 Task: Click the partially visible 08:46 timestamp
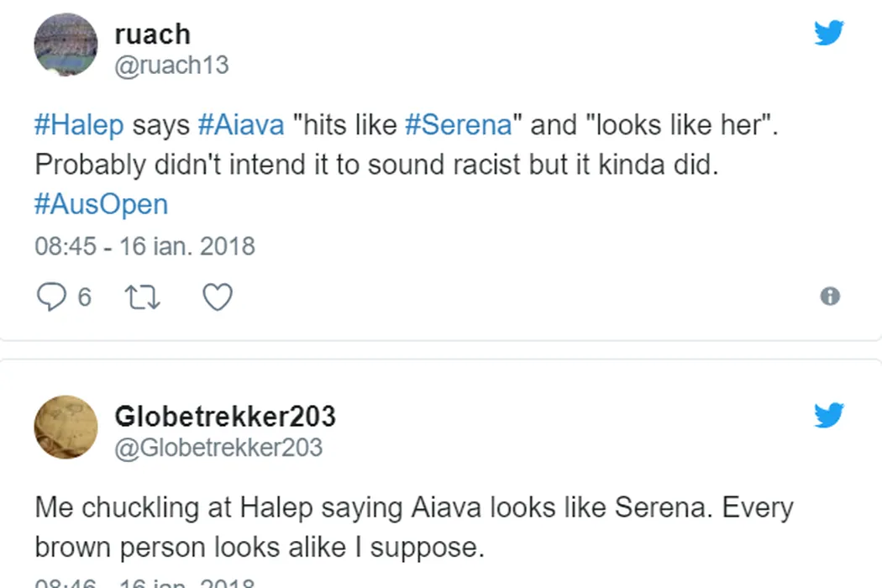click(x=143, y=581)
